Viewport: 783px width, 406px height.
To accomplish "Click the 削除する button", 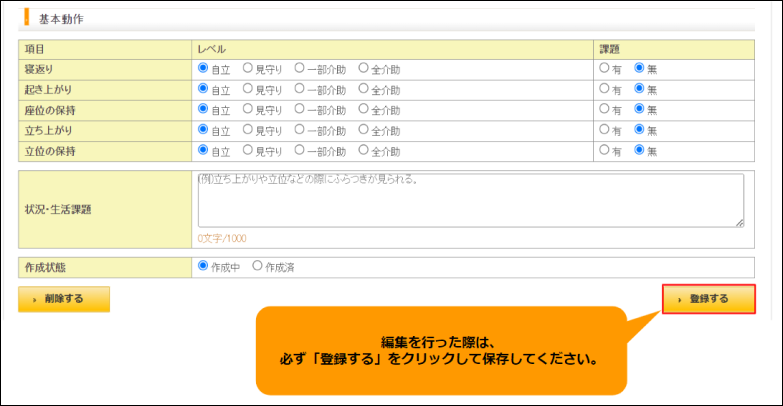I will (x=64, y=299).
